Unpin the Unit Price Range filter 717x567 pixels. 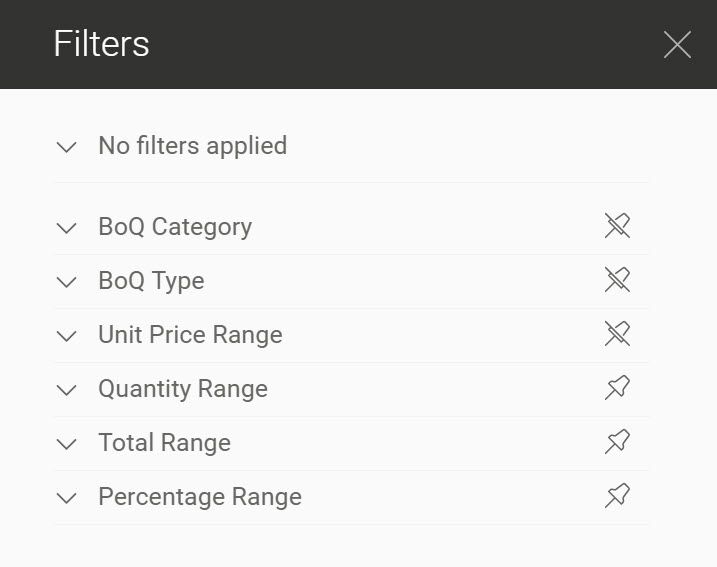coord(617,335)
